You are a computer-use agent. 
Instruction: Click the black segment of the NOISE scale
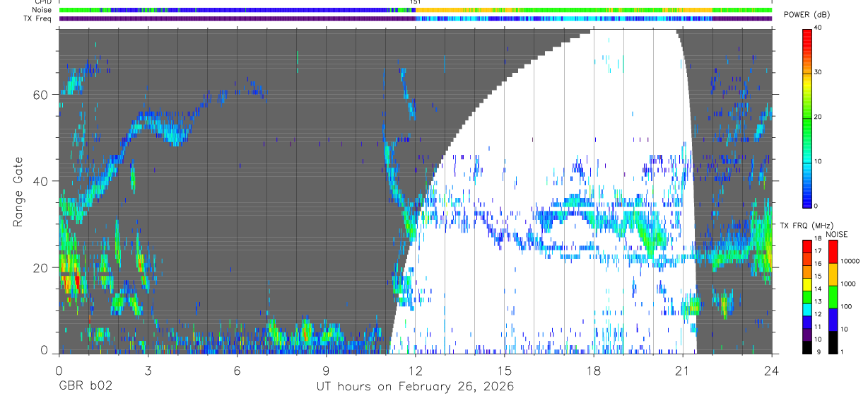click(x=833, y=342)
